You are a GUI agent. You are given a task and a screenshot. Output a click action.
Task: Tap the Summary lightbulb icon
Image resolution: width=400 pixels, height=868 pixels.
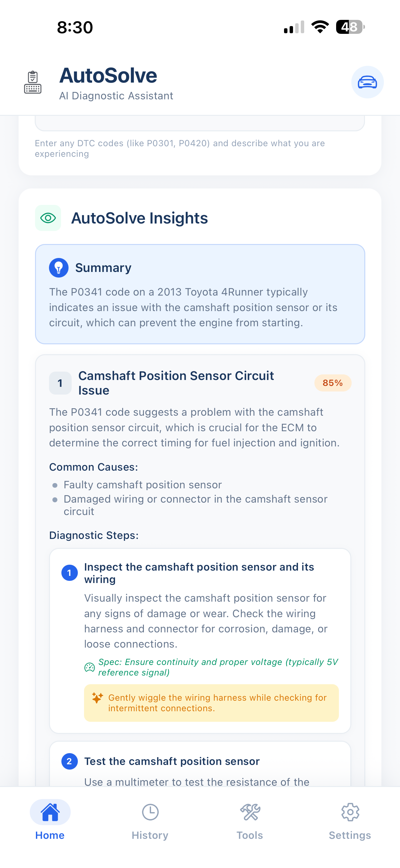coord(59,268)
